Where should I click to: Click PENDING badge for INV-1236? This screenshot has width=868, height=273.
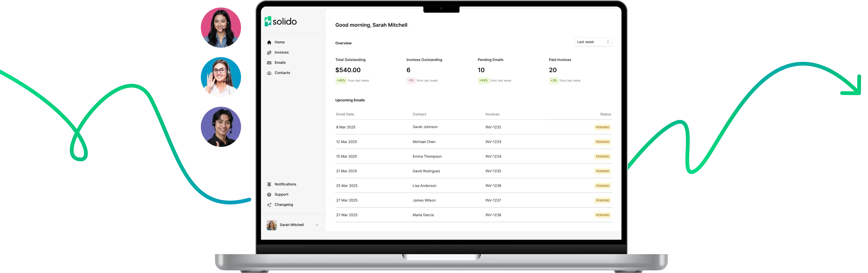pyautogui.click(x=602, y=186)
